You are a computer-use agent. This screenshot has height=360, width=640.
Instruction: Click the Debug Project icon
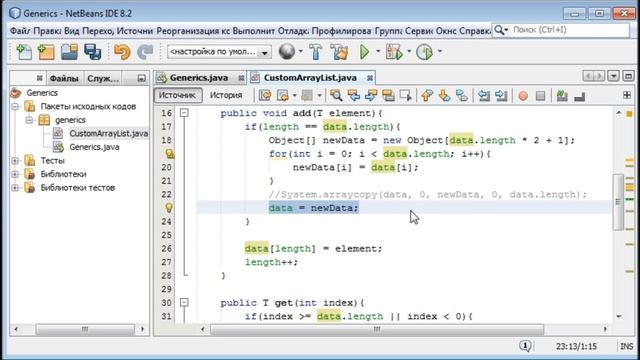coord(394,52)
